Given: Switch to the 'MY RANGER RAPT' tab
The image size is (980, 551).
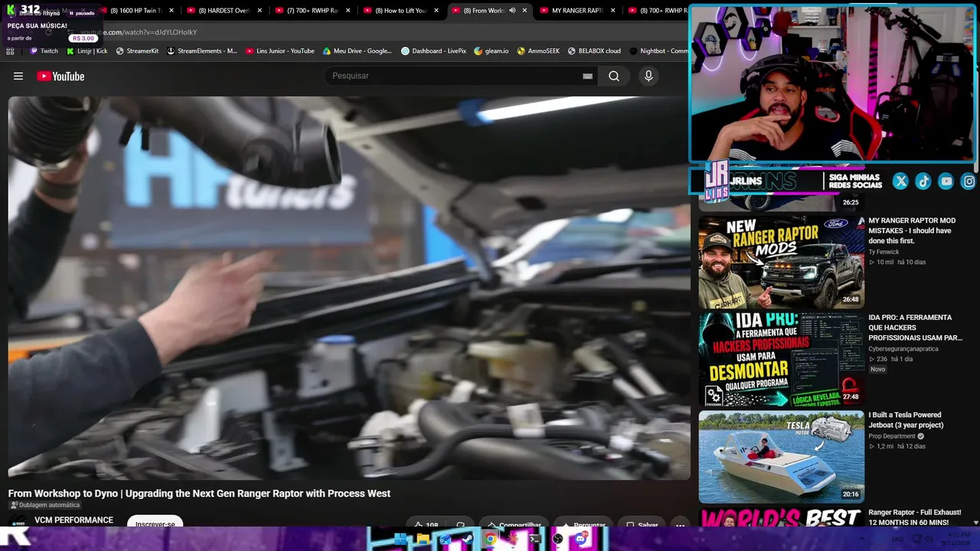Looking at the screenshot, I should pyautogui.click(x=578, y=11).
